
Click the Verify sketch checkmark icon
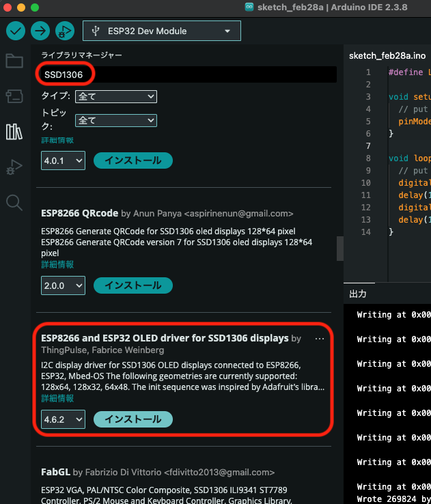pyautogui.click(x=16, y=31)
